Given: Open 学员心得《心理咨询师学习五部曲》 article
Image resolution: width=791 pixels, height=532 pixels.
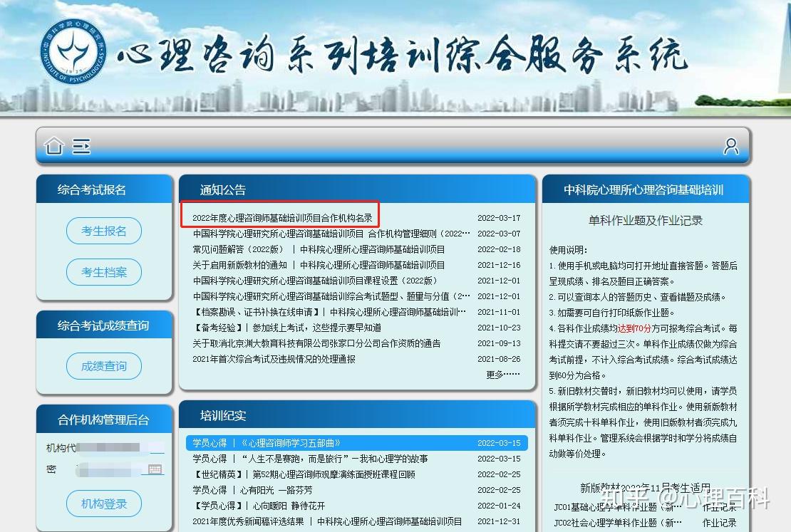Looking at the screenshot, I should [x=267, y=443].
